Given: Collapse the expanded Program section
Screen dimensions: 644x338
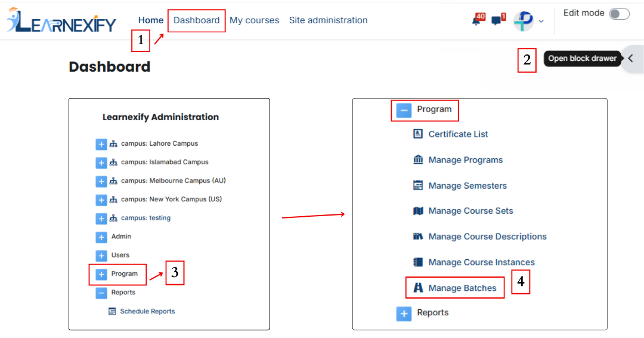Looking at the screenshot, I should (404, 110).
